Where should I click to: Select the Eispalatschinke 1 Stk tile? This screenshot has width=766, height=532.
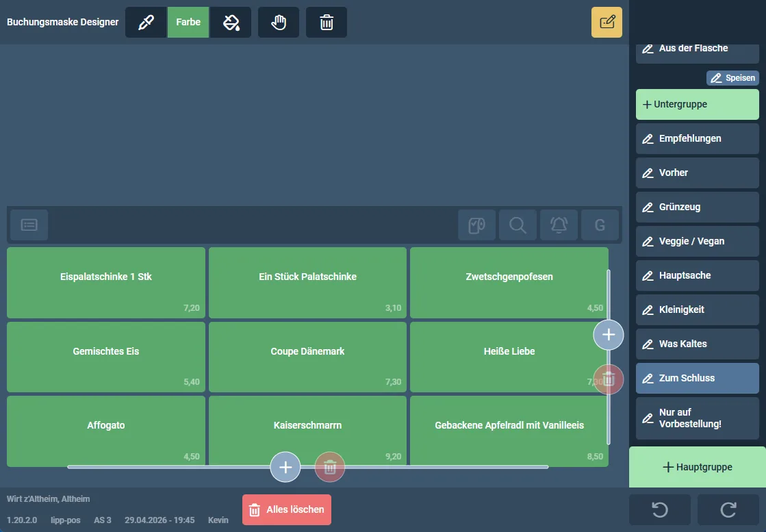[106, 283]
